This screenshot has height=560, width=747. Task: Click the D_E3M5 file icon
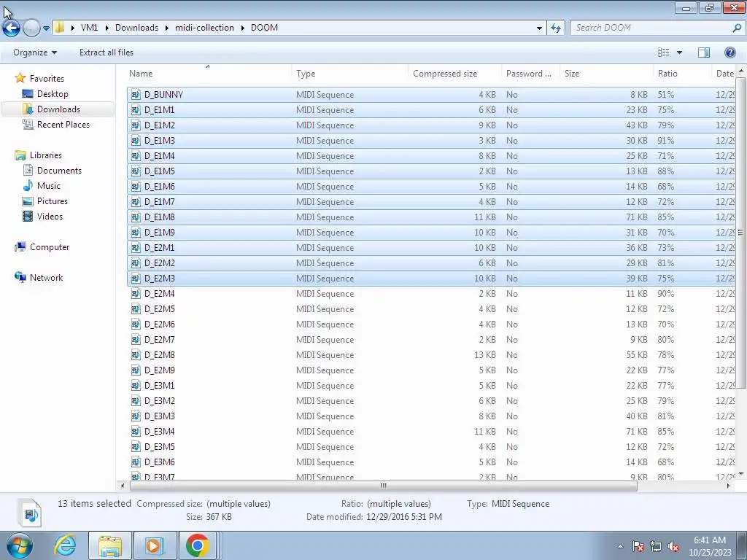136,447
